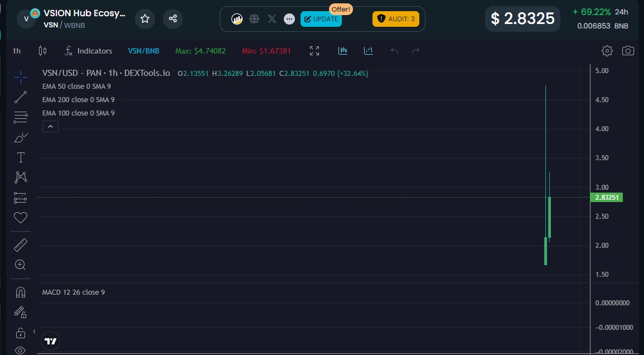Screen dimensions: 644x355
Task: Select the Text annotation tool
Action: 21,157
